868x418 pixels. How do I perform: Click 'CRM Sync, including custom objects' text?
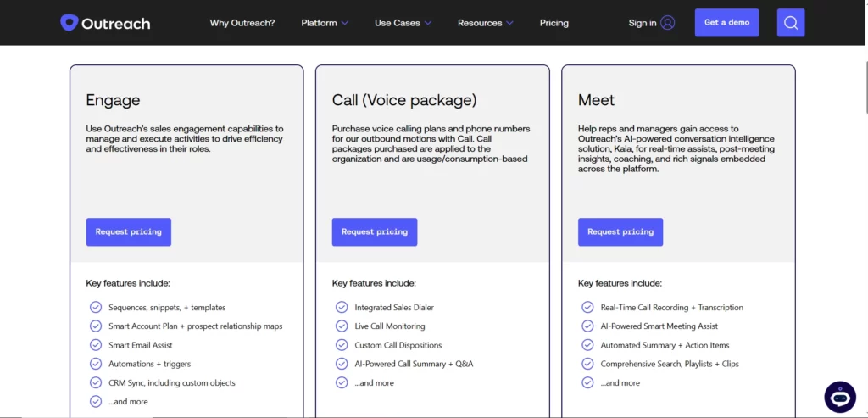pyautogui.click(x=171, y=382)
